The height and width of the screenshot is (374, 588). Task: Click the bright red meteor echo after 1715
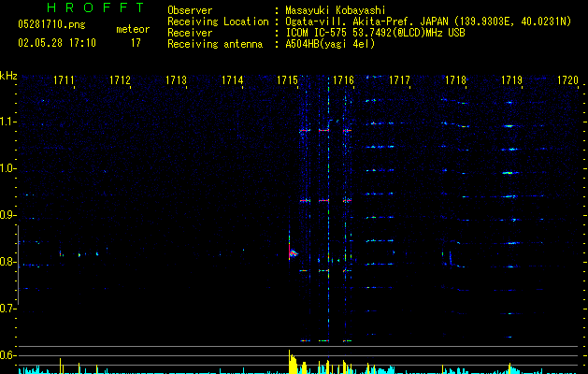click(292, 252)
